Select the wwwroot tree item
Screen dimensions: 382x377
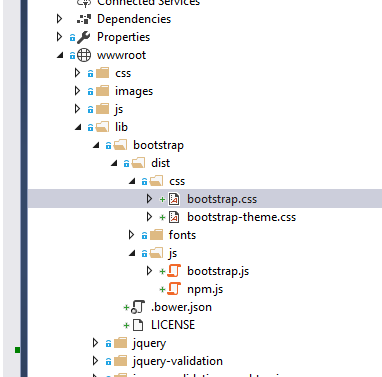tap(121, 55)
